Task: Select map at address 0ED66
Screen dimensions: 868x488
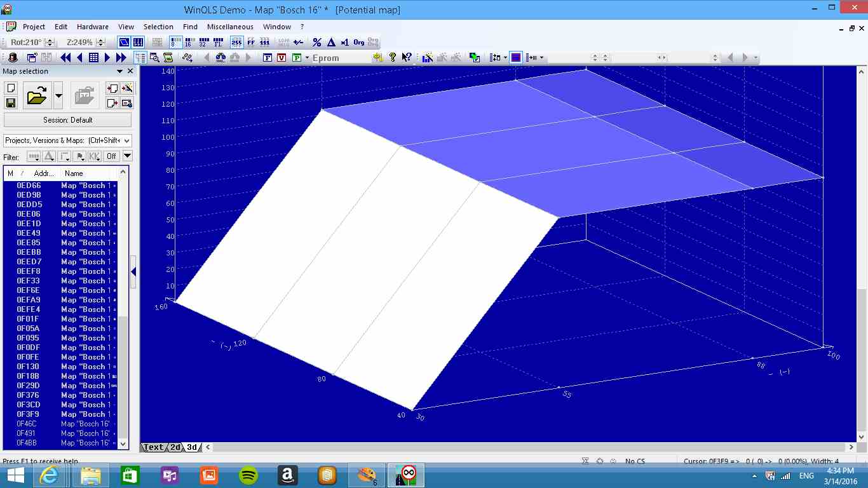Action: tap(60, 186)
